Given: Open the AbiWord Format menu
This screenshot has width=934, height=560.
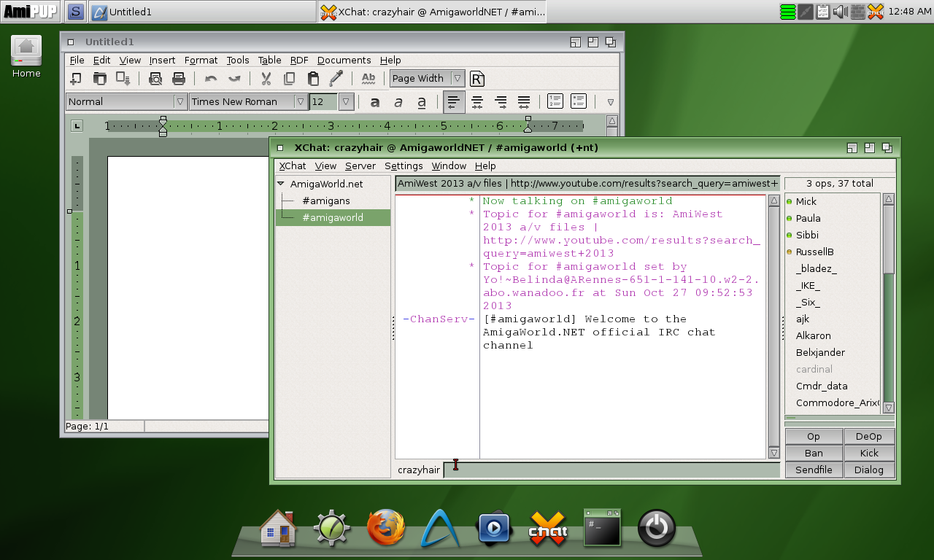Looking at the screenshot, I should 201,61.
